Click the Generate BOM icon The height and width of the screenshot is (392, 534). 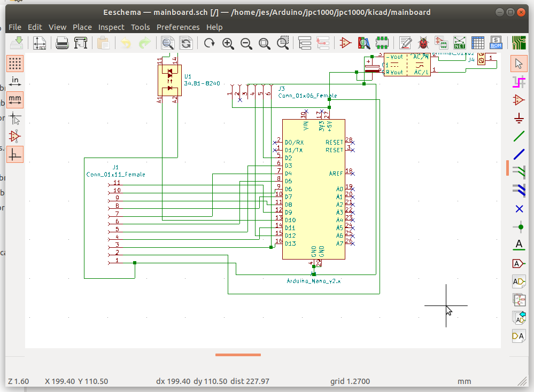coord(496,43)
